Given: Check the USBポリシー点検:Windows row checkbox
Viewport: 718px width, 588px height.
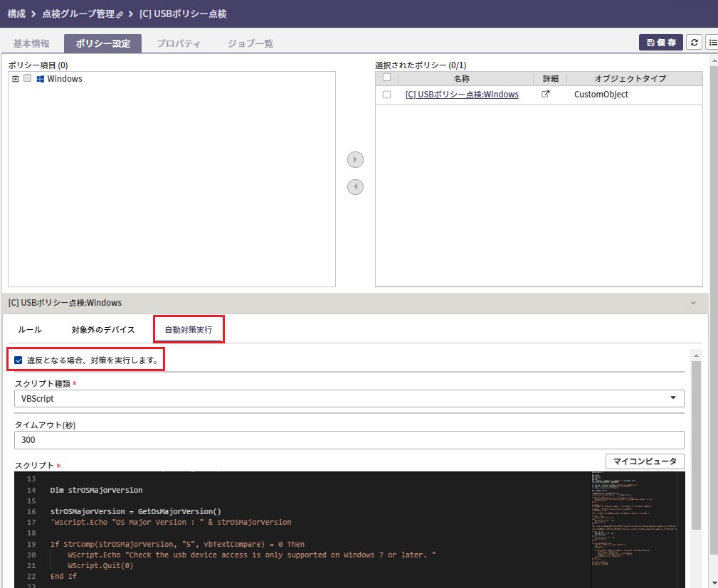Looking at the screenshot, I should tap(386, 95).
